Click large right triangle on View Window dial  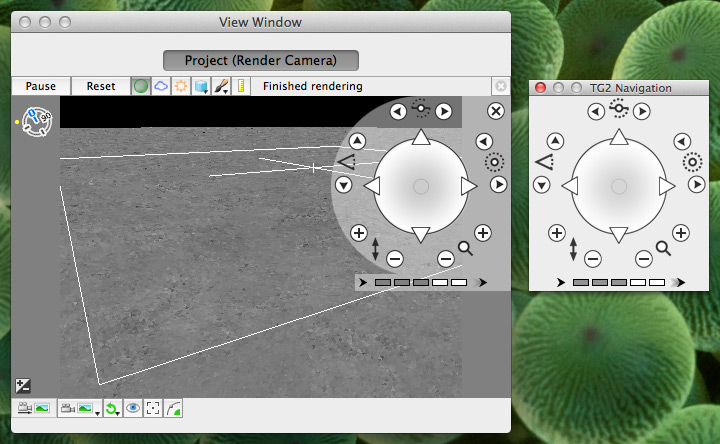tap(469, 186)
